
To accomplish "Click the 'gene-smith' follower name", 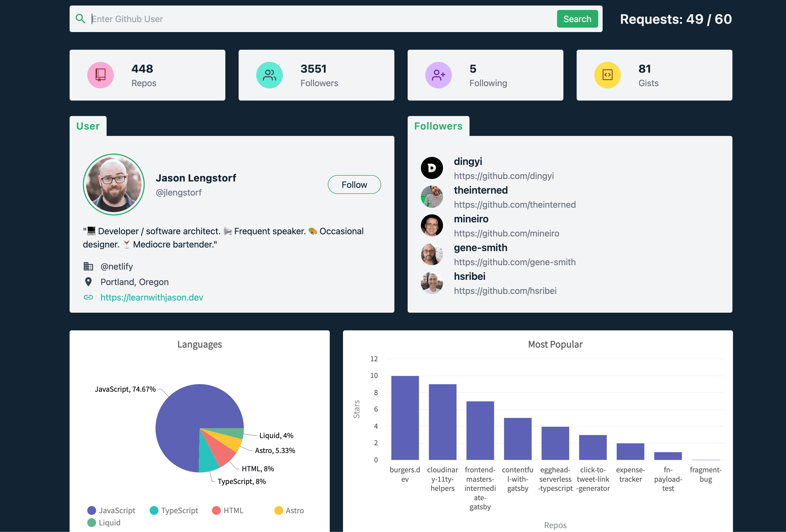I will pyautogui.click(x=480, y=247).
